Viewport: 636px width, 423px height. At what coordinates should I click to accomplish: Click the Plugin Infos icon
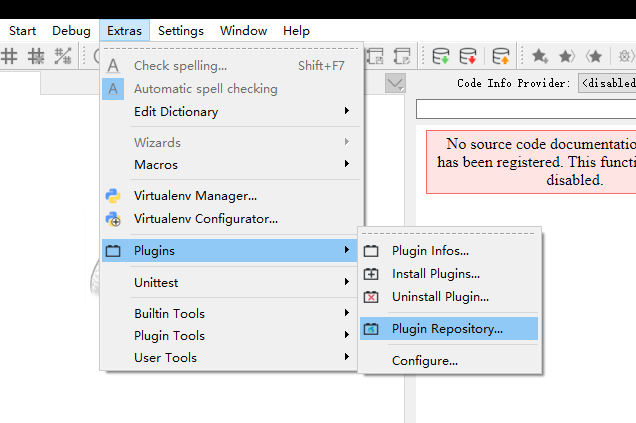coord(371,251)
